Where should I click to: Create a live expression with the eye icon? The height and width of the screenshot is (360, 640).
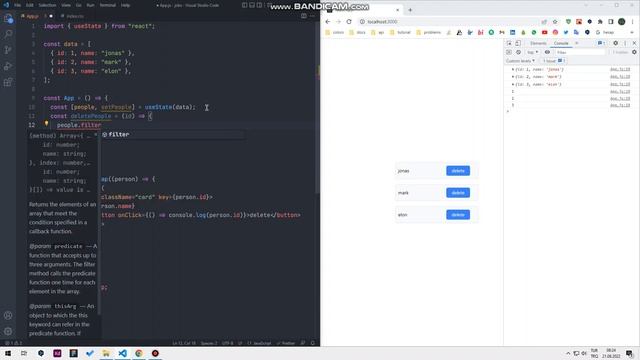click(x=547, y=52)
